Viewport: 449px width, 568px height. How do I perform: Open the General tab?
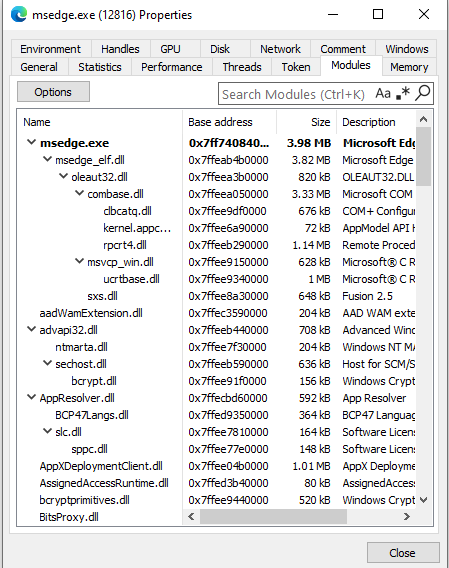(39, 67)
